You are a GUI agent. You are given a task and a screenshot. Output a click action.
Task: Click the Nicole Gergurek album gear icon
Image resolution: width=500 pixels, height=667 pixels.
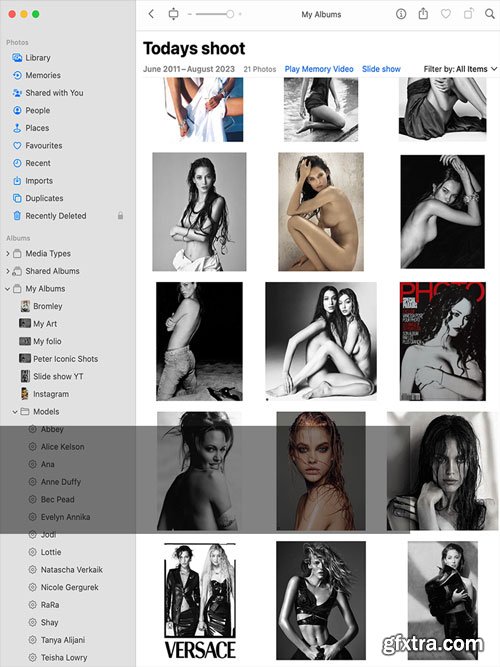point(32,587)
